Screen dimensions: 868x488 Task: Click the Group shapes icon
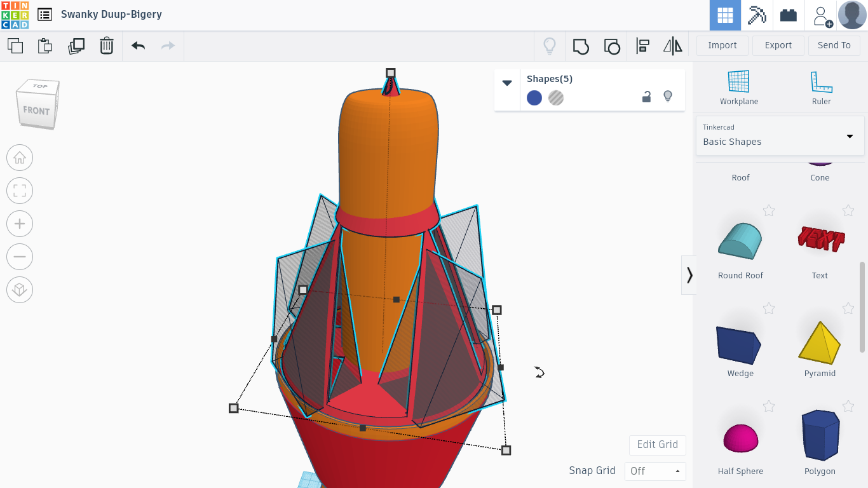pyautogui.click(x=581, y=46)
